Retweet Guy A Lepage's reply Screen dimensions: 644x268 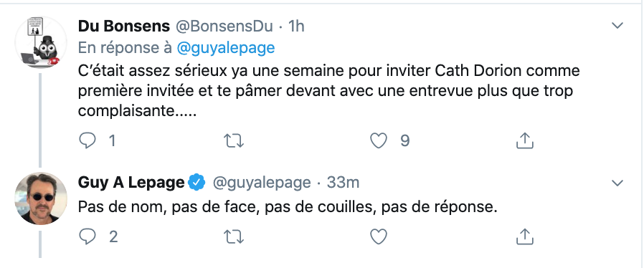tap(234, 236)
